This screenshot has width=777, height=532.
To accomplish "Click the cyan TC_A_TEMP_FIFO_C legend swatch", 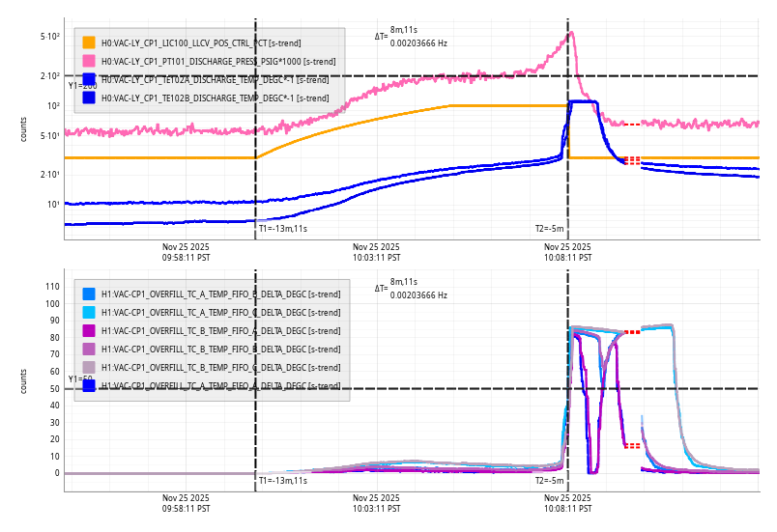I will (89, 312).
